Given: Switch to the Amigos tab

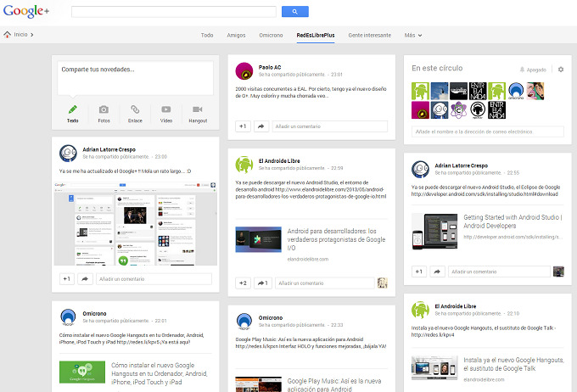Looking at the screenshot, I should point(236,36).
